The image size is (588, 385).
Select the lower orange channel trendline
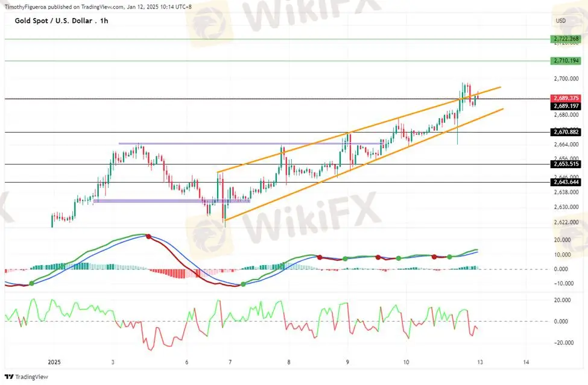tap(364, 164)
